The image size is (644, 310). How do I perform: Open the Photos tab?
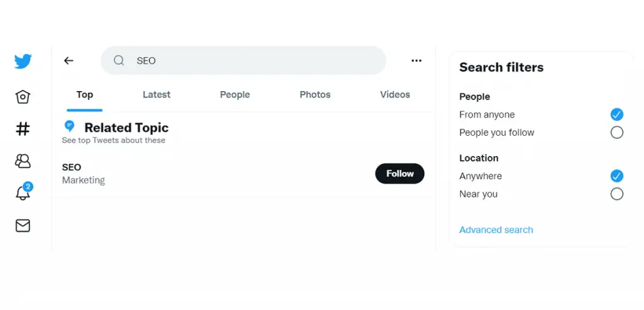tap(315, 94)
